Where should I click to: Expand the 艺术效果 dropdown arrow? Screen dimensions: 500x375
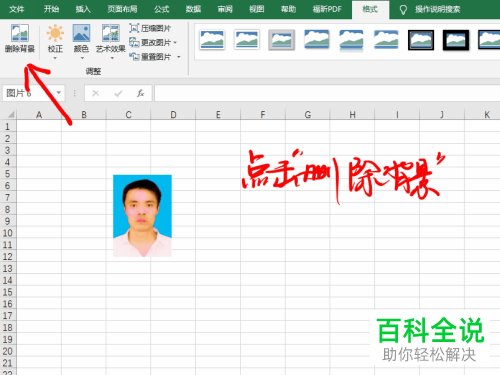tap(112, 58)
